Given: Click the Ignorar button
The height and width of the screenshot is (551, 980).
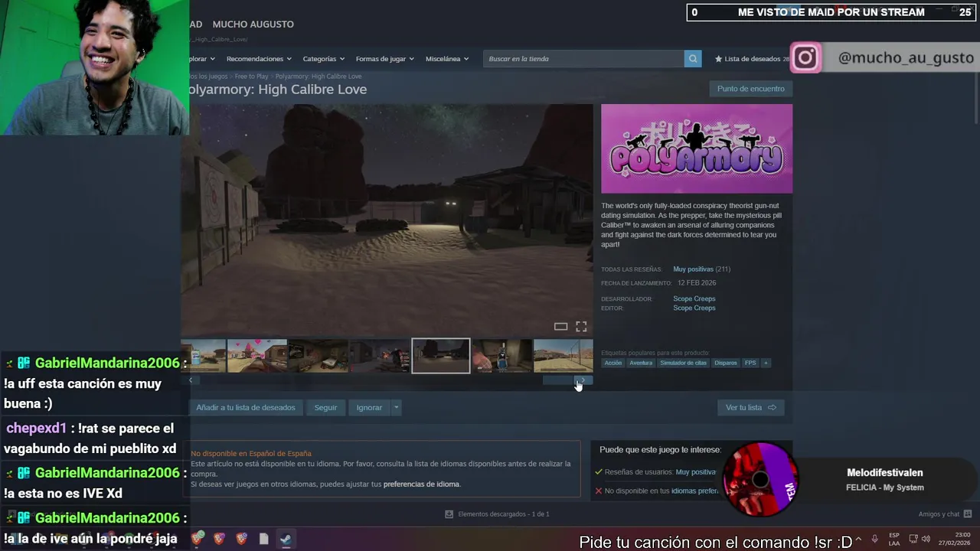Looking at the screenshot, I should 369,408.
